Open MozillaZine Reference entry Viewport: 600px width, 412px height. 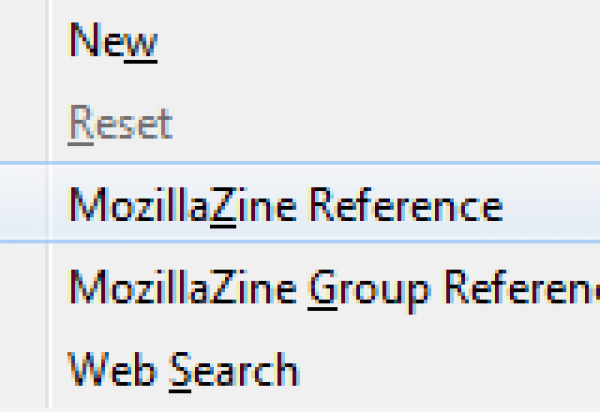(285, 206)
